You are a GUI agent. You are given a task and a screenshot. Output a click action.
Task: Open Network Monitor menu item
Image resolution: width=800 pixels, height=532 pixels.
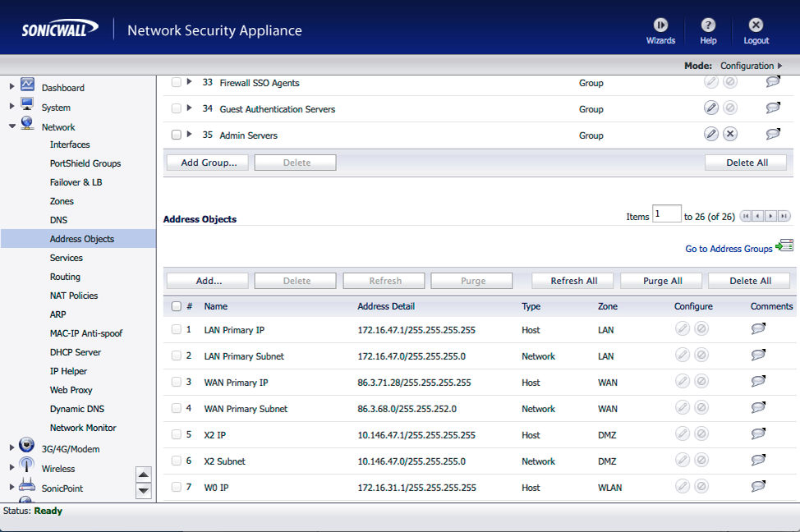tap(83, 428)
